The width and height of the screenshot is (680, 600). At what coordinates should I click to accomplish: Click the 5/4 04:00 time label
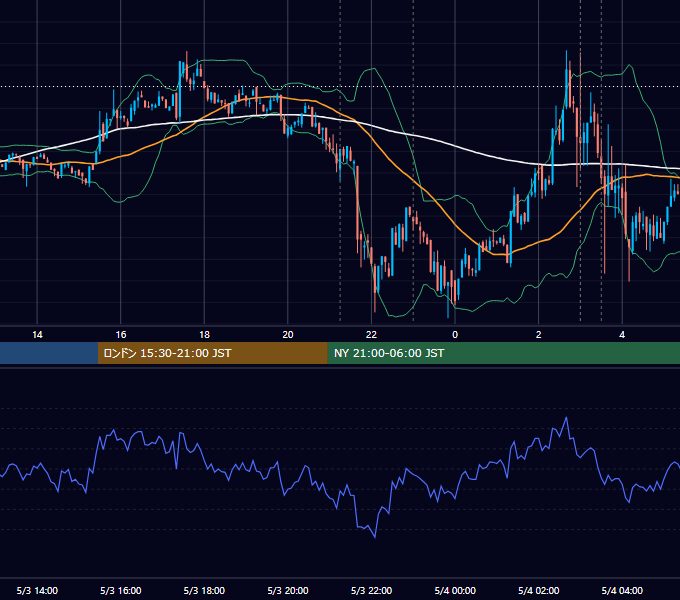coord(622,590)
